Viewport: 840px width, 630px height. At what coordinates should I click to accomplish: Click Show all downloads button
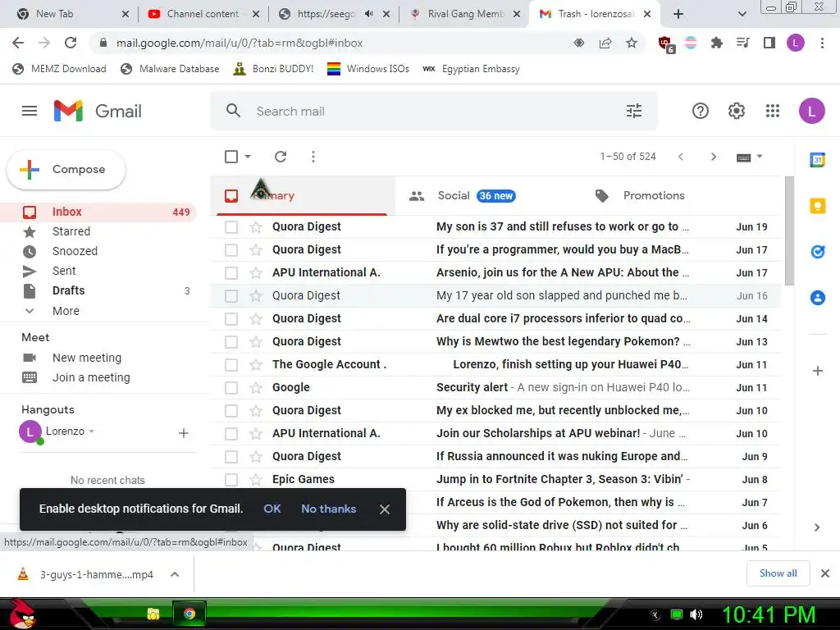[x=778, y=573]
